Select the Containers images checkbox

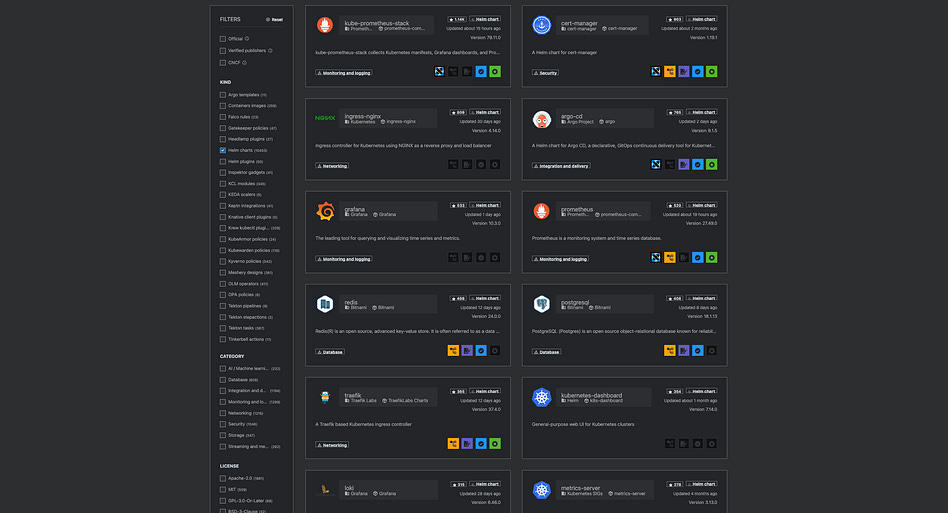222,106
